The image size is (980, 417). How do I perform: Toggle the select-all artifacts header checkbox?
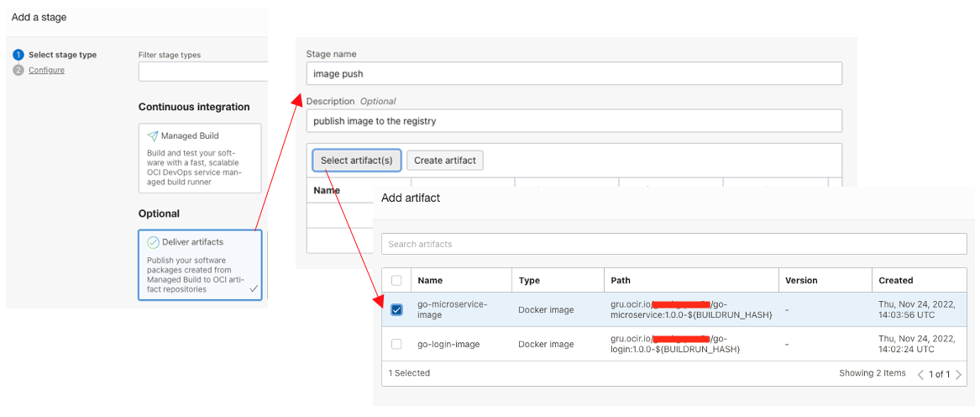pos(397,280)
